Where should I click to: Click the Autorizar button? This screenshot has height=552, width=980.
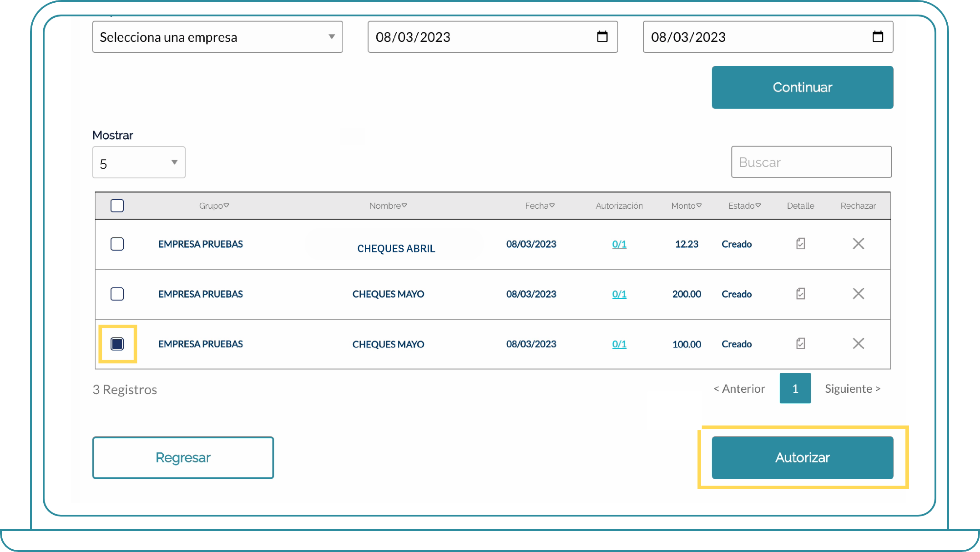pyautogui.click(x=802, y=457)
